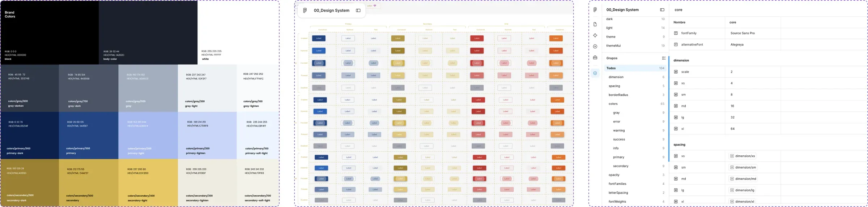Open the pages file icon in left rail
The width and height of the screenshot is (868, 207).
[x=595, y=24]
